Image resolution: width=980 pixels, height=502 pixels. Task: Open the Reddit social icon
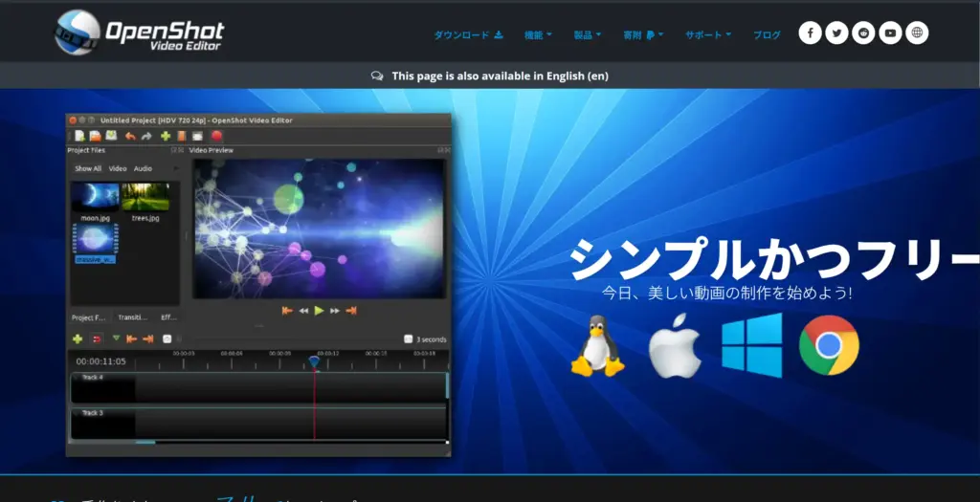(863, 33)
